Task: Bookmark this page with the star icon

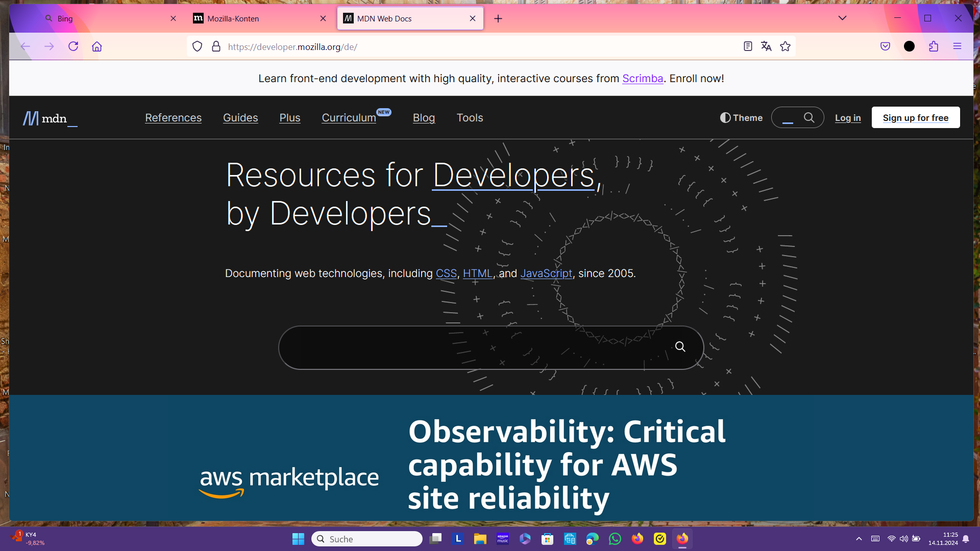Action: tap(785, 46)
